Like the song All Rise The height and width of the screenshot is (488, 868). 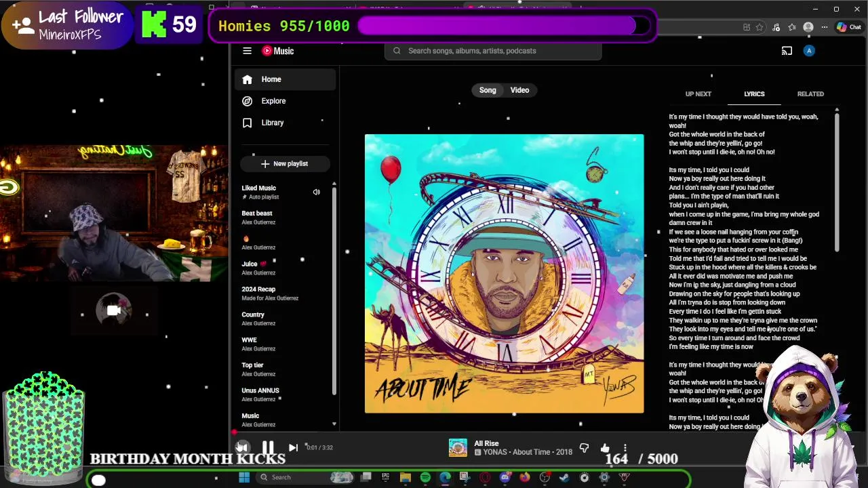[x=605, y=448]
